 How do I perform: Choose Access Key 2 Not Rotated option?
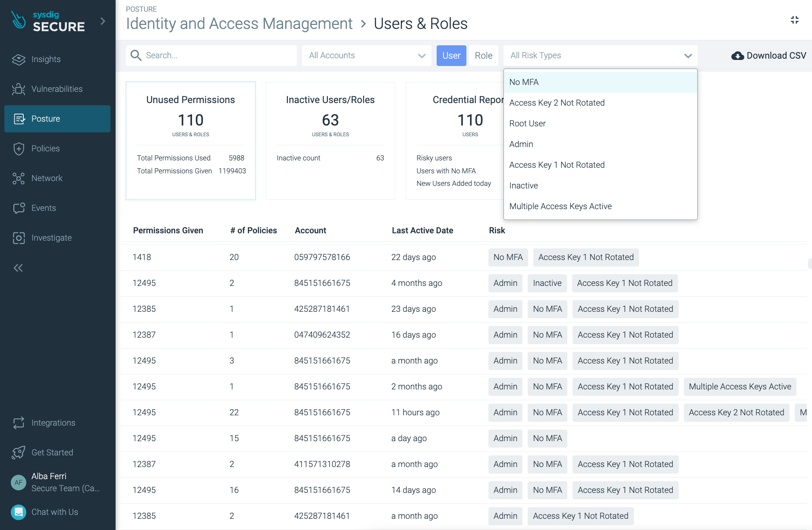[x=601, y=103]
